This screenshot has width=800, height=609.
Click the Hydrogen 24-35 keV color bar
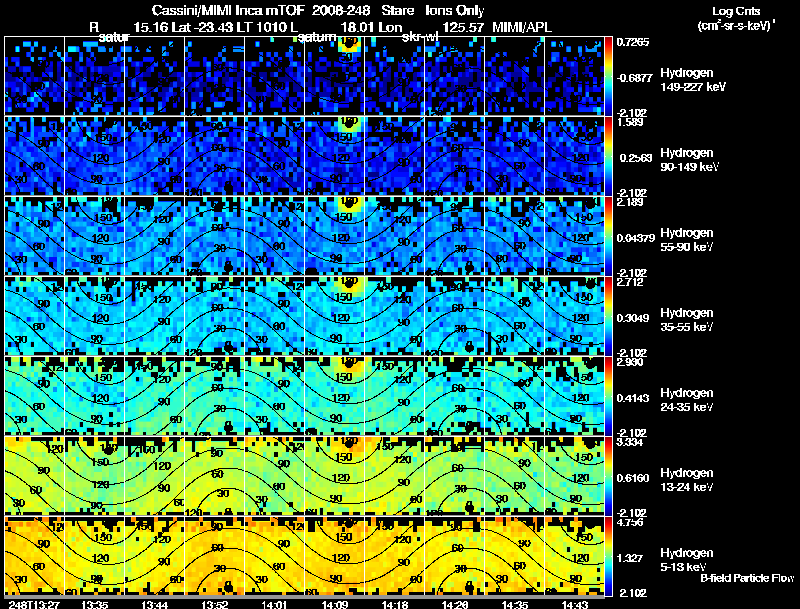pyautogui.click(x=608, y=396)
